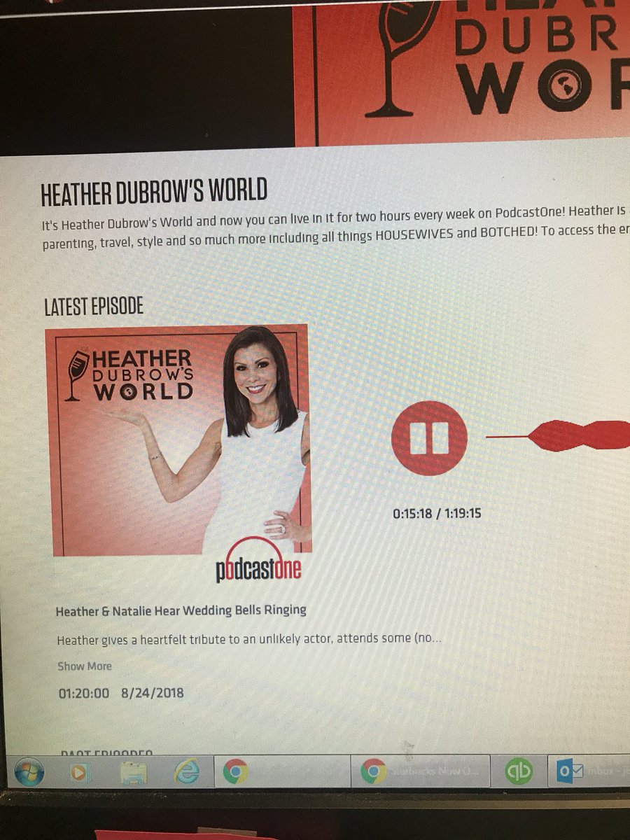Open 'Heather & Natalie Hear Wedding Bells Ringing' episode
Image resolution: width=630 pixels, height=840 pixels.
181,610
